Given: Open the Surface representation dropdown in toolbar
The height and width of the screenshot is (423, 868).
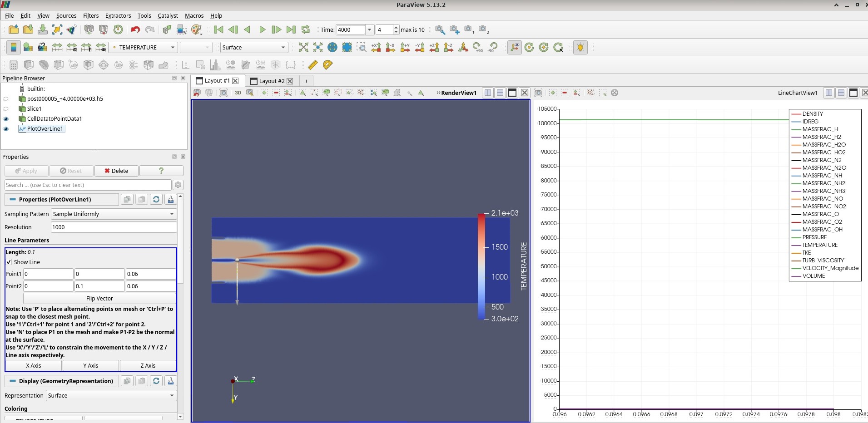Looking at the screenshot, I should (254, 47).
